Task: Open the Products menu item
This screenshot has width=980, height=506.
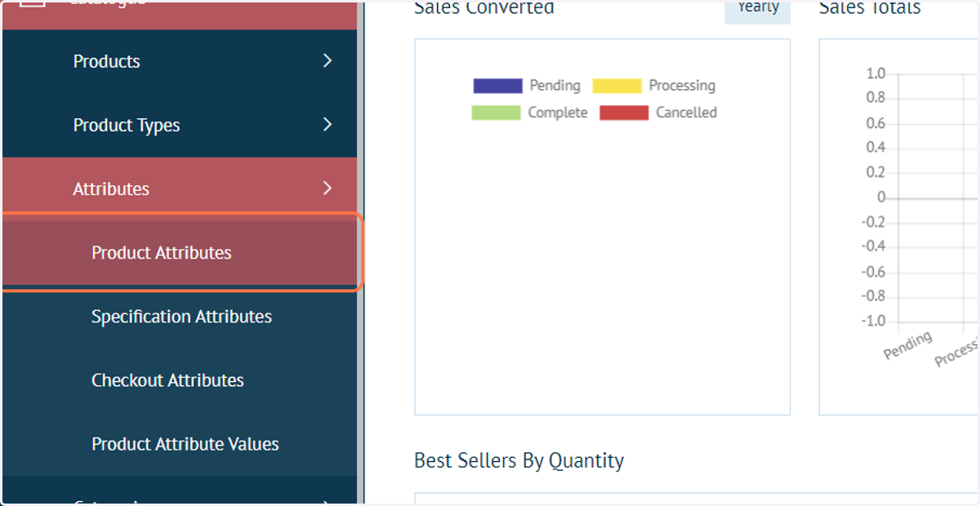Action: 180,61
